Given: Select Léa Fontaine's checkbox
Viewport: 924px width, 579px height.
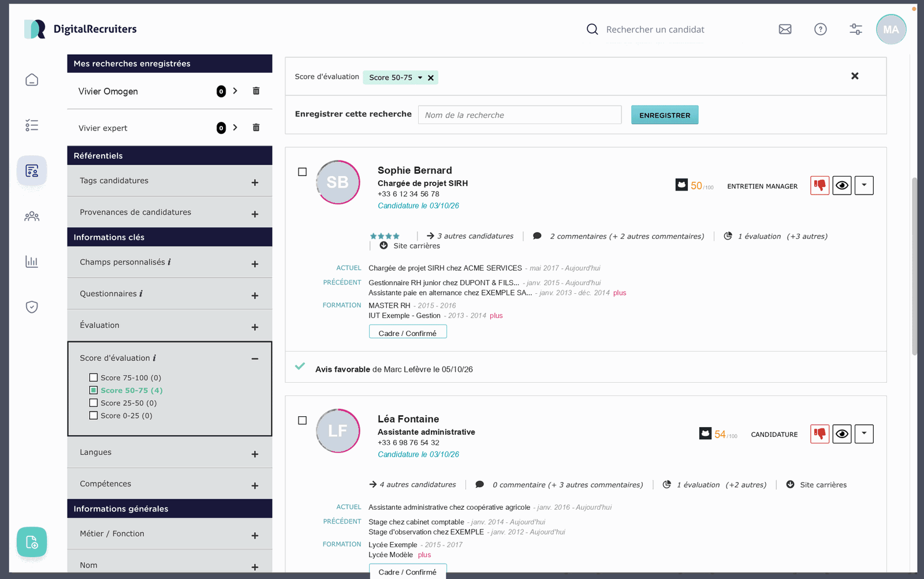Looking at the screenshot, I should pos(302,420).
